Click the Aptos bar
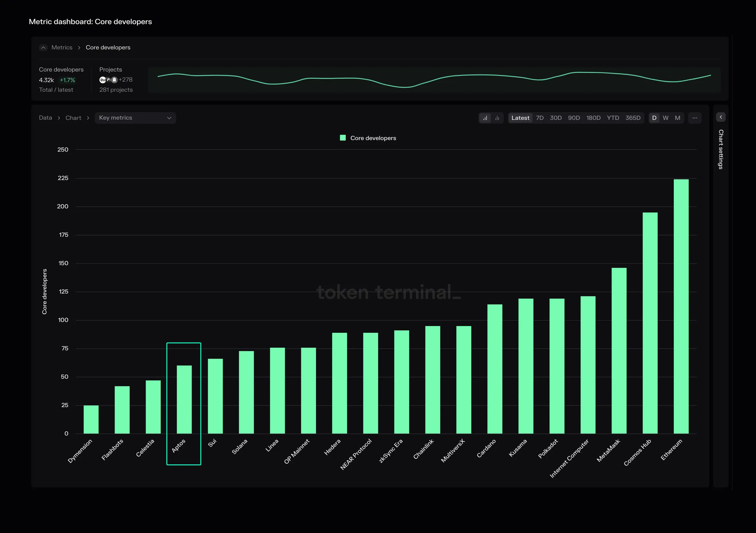Viewport: 756px width, 533px height. click(x=184, y=399)
